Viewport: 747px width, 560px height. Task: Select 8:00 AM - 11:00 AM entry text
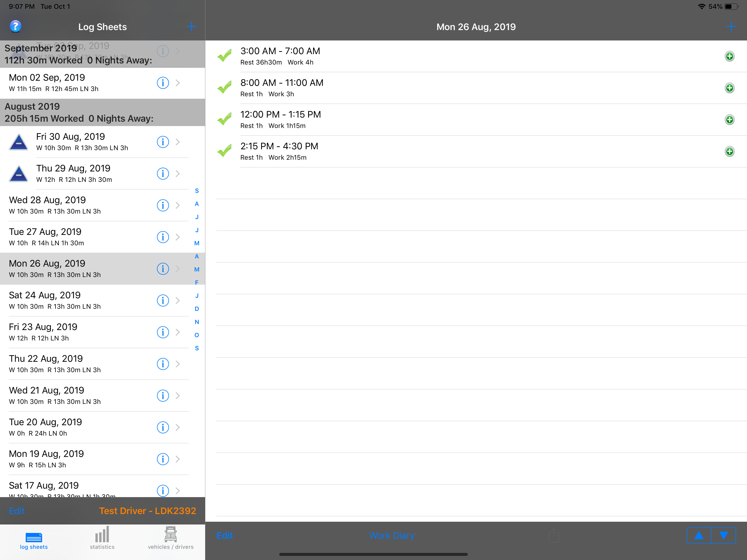tap(282, 83)
